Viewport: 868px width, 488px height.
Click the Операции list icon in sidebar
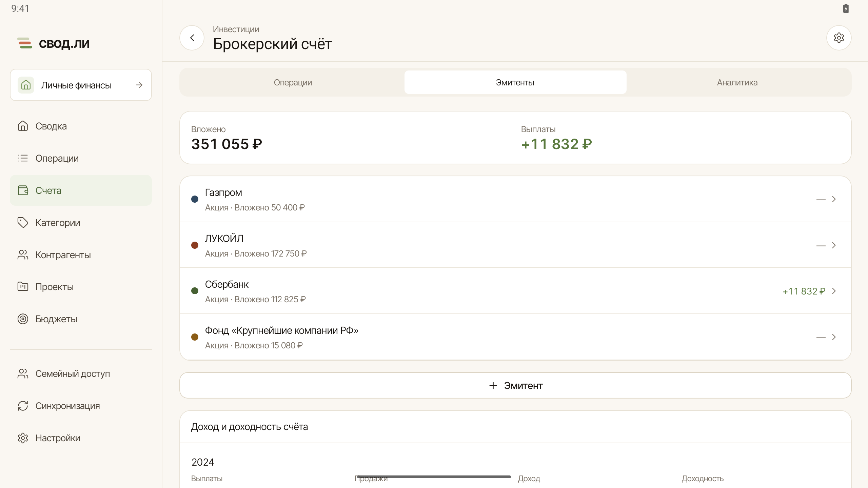pyautogui.click(x=23, y=158)
